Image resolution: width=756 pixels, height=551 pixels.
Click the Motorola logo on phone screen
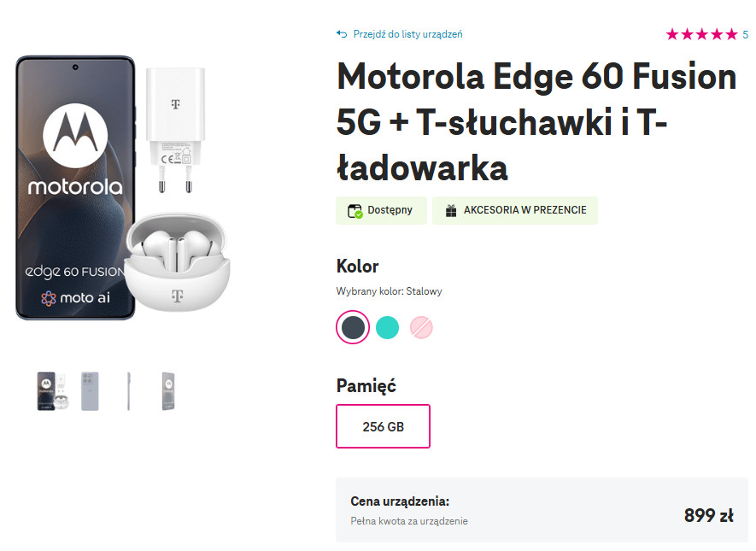tap(75, 138)
